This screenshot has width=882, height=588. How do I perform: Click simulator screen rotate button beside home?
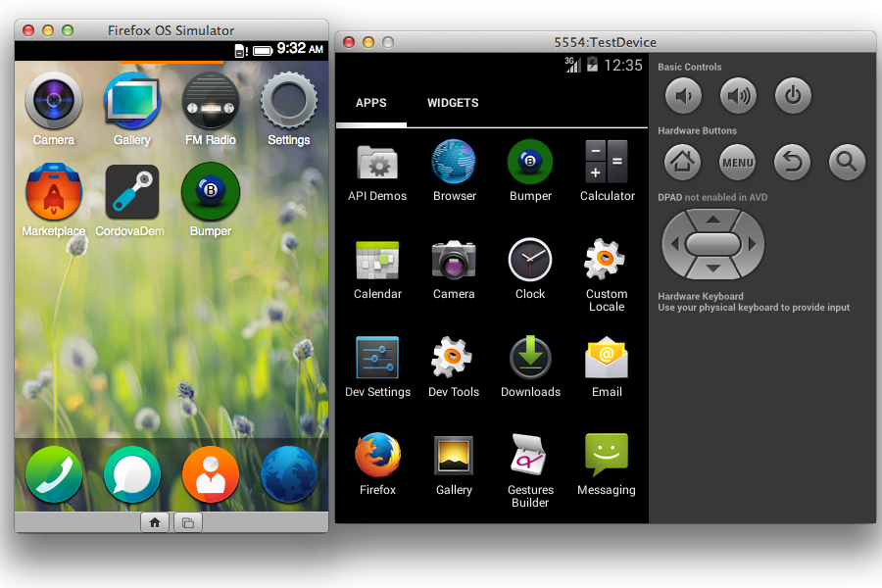coord(188,522)
